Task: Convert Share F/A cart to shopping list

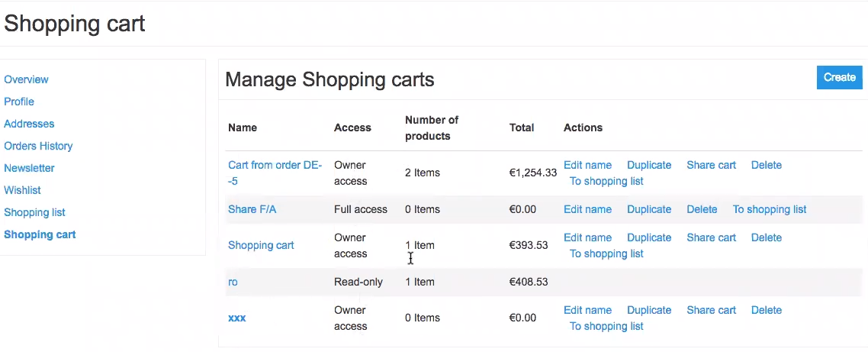Action: (769, 209)
